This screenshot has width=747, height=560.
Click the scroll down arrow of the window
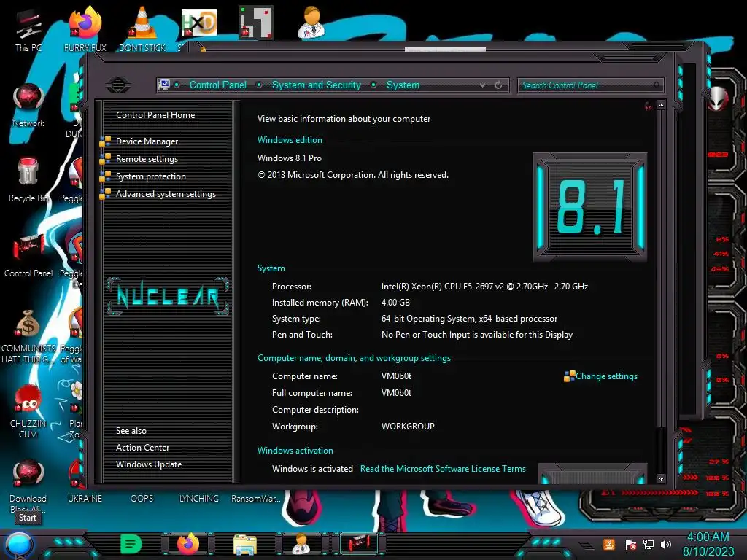tap(661, 478)
